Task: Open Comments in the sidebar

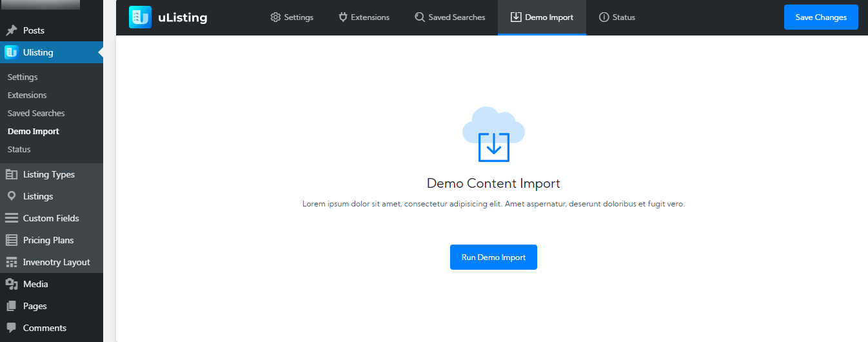Action: pos(52,328)
